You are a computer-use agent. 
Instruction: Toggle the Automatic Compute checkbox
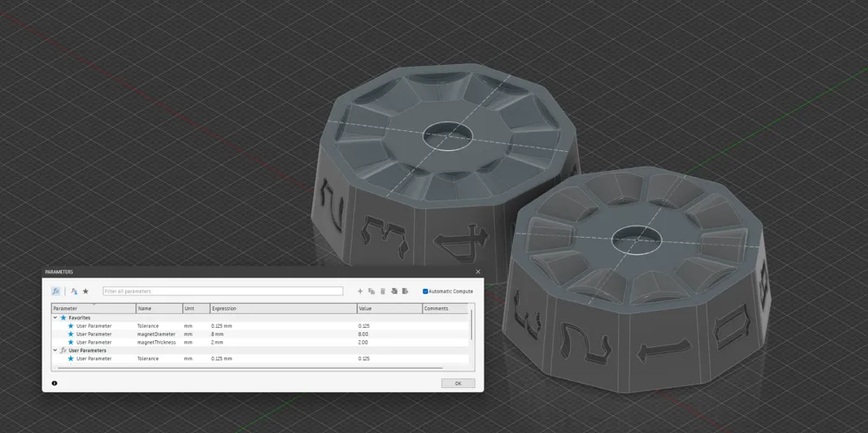pyautogui.click(x=426, y=292)
